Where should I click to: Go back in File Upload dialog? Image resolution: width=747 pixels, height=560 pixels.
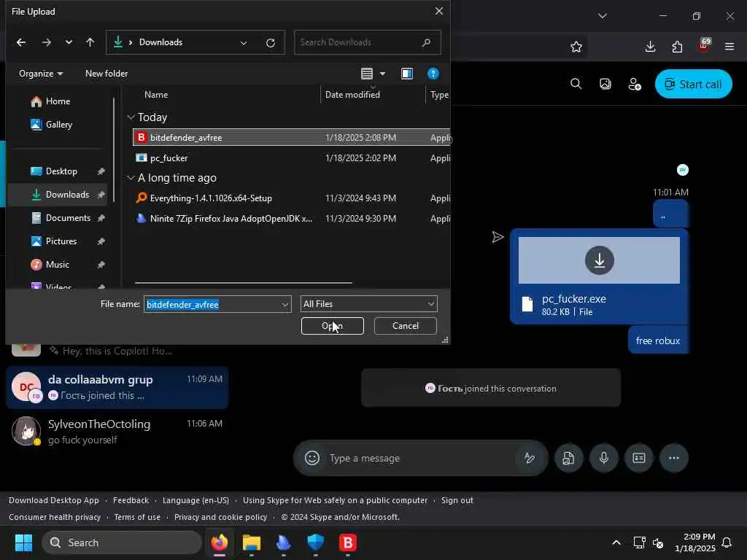[21, 42]
